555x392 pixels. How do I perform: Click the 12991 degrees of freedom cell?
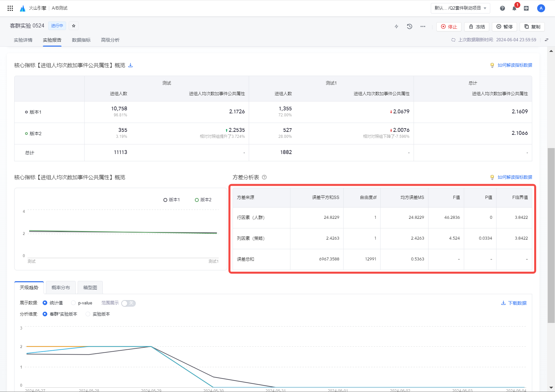(371, 259)
